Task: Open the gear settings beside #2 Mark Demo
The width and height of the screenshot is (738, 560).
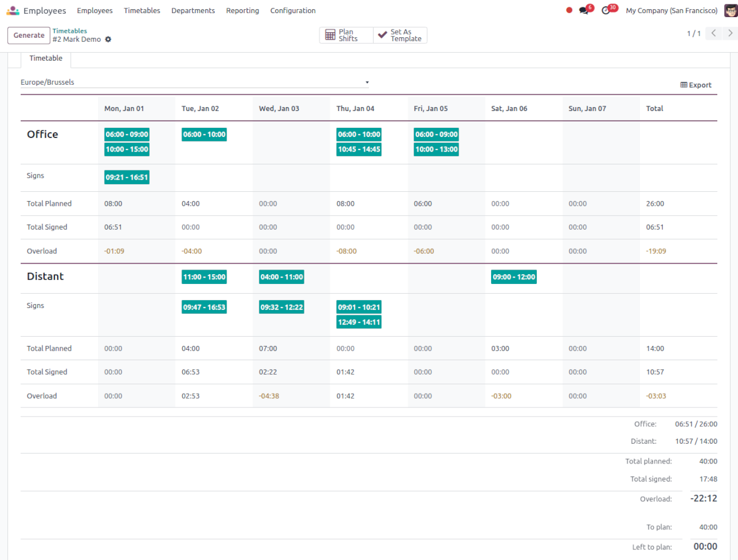Action: [108, 40]
